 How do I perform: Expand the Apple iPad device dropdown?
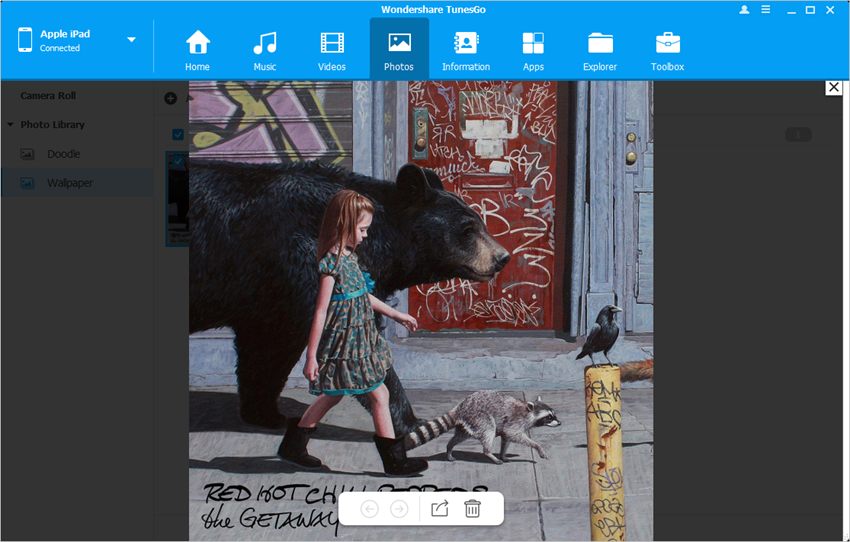tap(131, 40)
